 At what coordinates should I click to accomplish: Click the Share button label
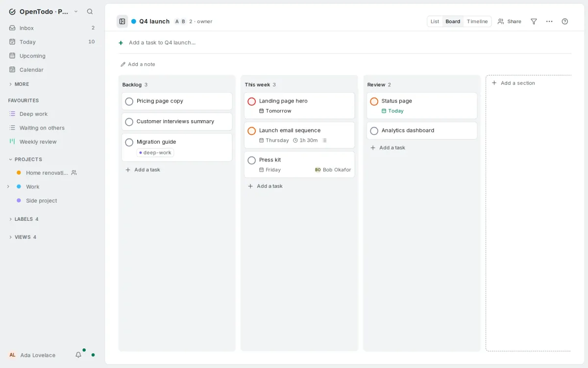(x=514, y=22)
